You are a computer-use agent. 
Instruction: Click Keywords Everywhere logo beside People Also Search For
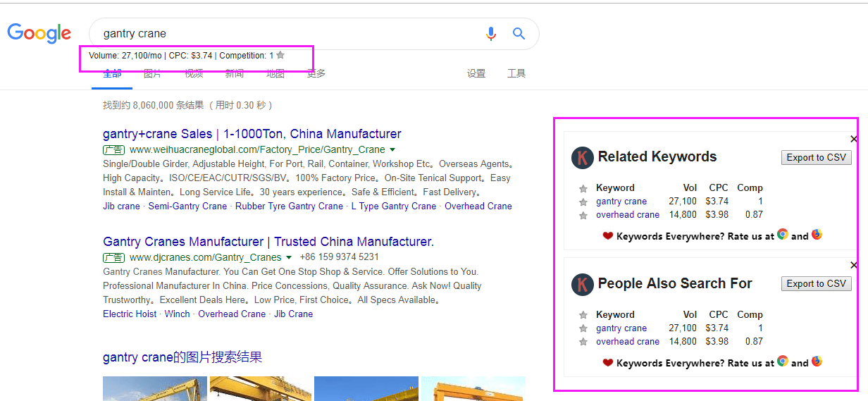583,284
